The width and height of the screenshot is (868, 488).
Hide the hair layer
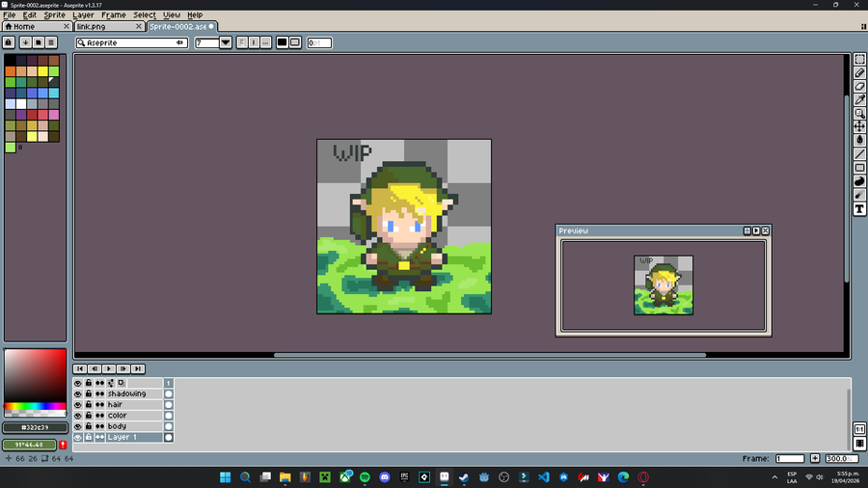click(77, 404)
